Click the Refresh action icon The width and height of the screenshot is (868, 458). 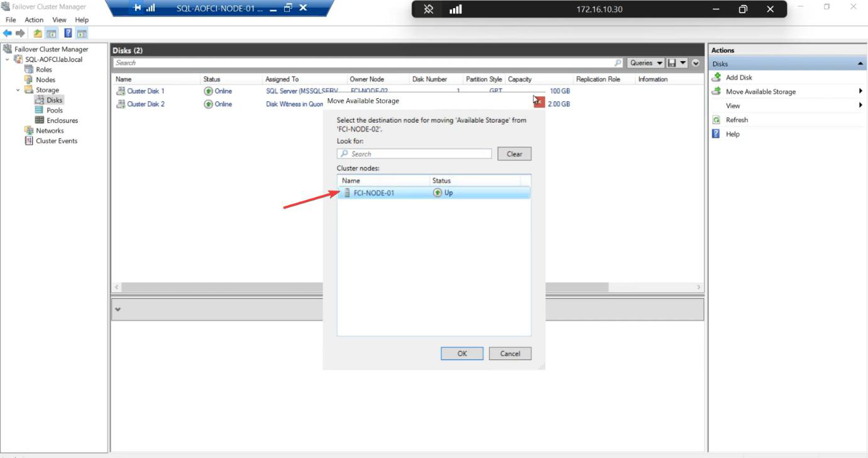pyautogui.click(x=716, y=120)
